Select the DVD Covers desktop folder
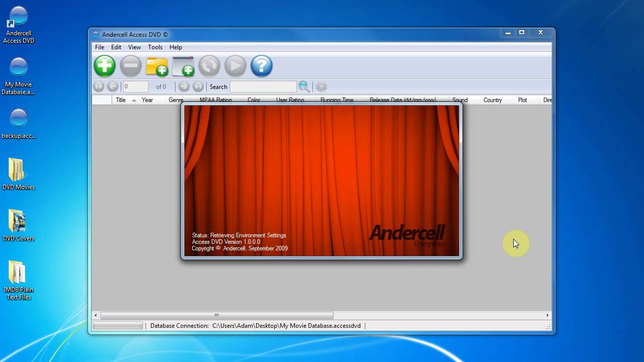Image resolution: width=644 pixels, height=362 pixels. 19,225
